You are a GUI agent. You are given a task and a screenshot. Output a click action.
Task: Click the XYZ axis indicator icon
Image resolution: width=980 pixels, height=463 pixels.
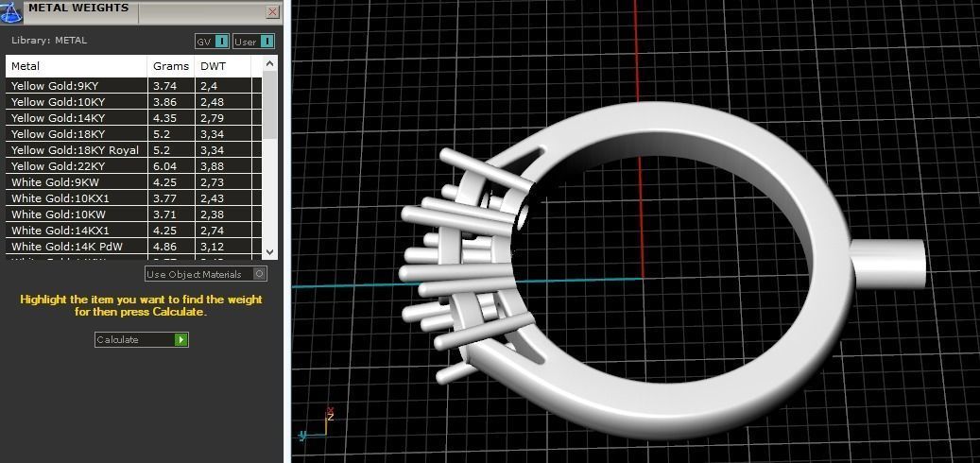coord(317,424)
